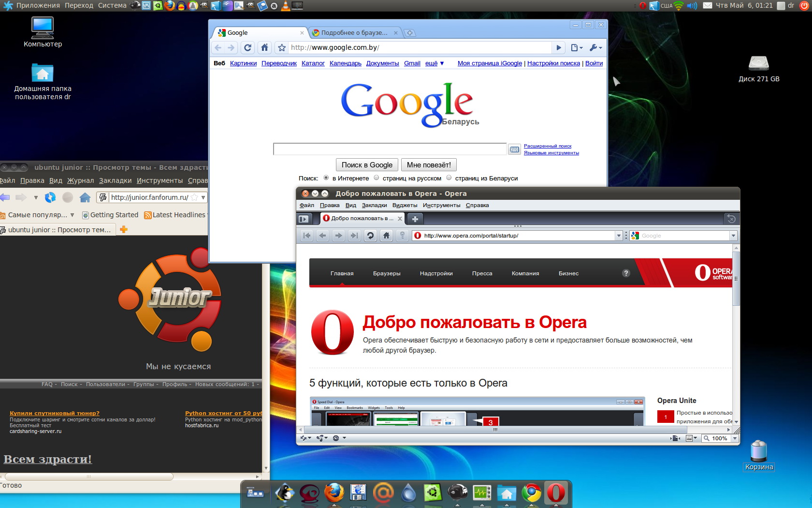Expand Opera's address bar history dropdown
The width and height of the screenshot is (812, 508).
click(x=619, y=236)
